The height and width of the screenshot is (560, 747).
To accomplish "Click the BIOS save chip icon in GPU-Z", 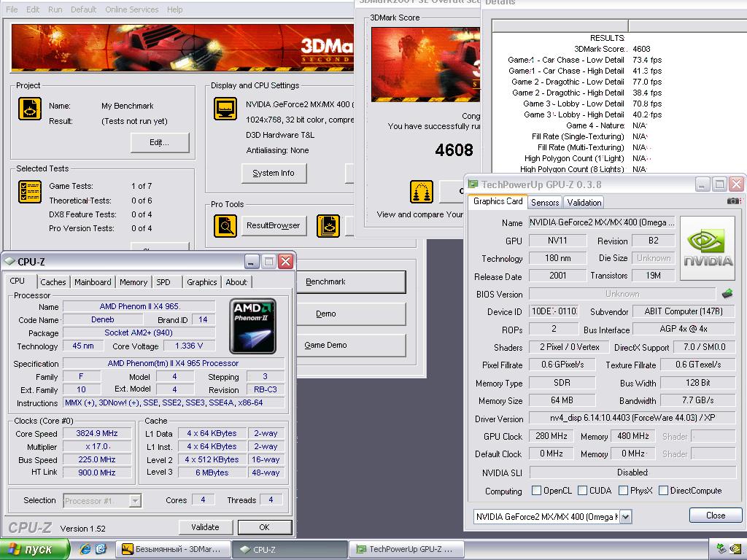I will pyautogui.click(x=727, y=293).
